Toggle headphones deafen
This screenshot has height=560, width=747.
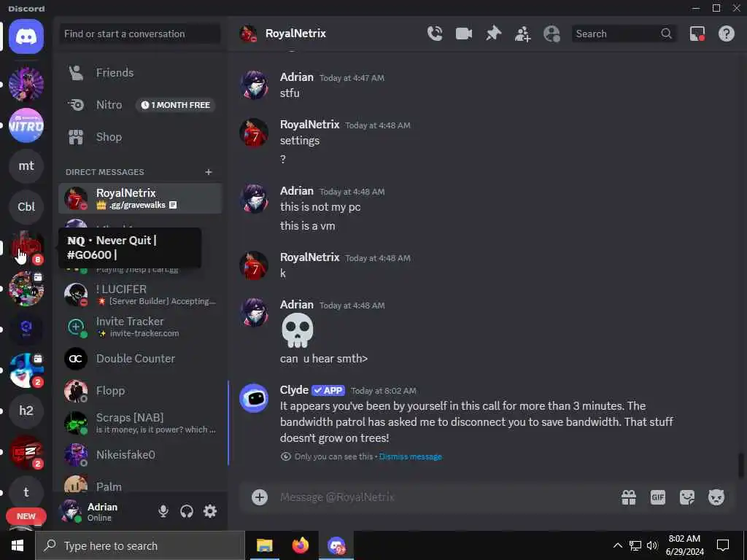pos(187,511)
